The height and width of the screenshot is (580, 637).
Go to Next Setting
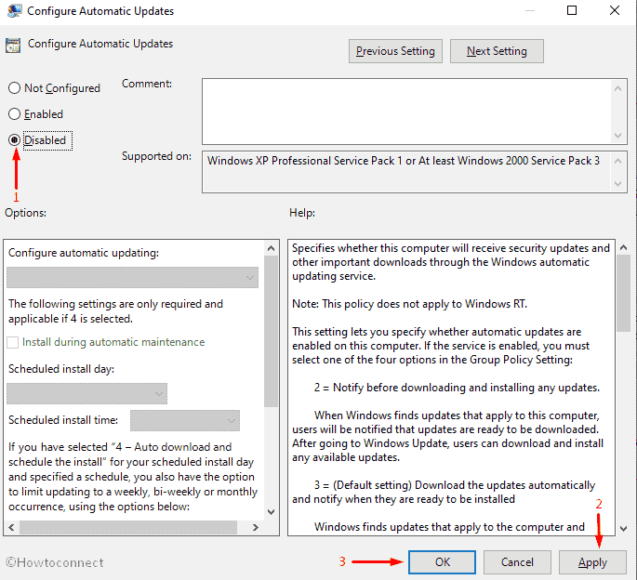(x=496, y=51)
